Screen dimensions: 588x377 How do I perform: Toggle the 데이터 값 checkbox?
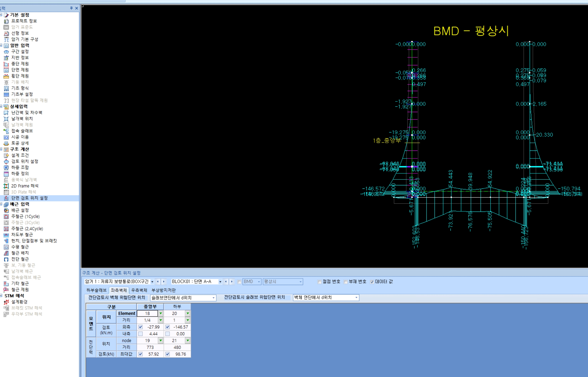click(372, 282)
